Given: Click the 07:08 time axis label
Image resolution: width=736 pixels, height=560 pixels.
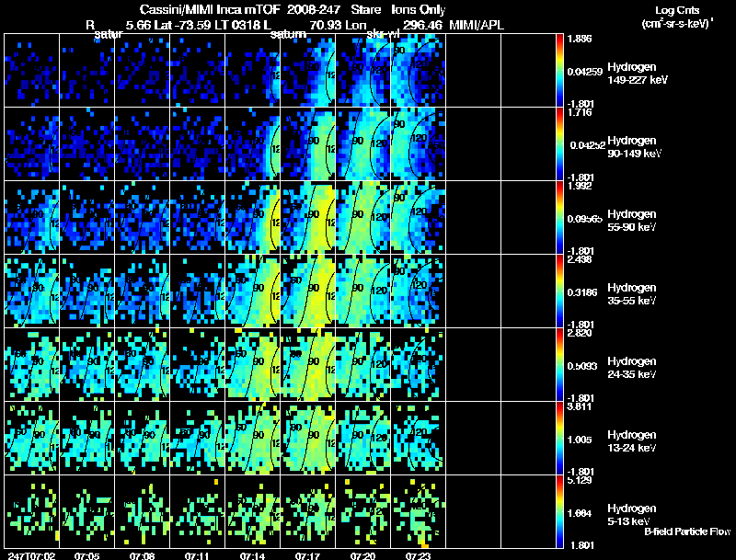Looking at the screenshot, I should [143, 555].
